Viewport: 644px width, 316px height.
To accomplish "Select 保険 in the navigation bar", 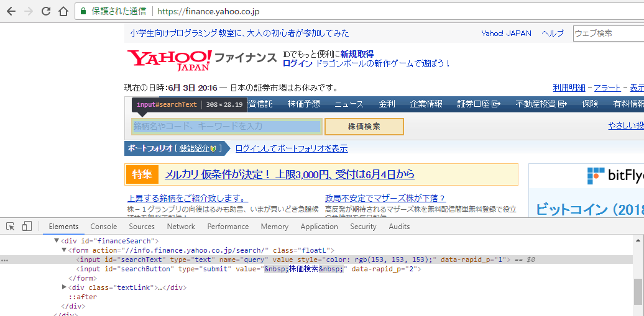I will pos(590,104).
